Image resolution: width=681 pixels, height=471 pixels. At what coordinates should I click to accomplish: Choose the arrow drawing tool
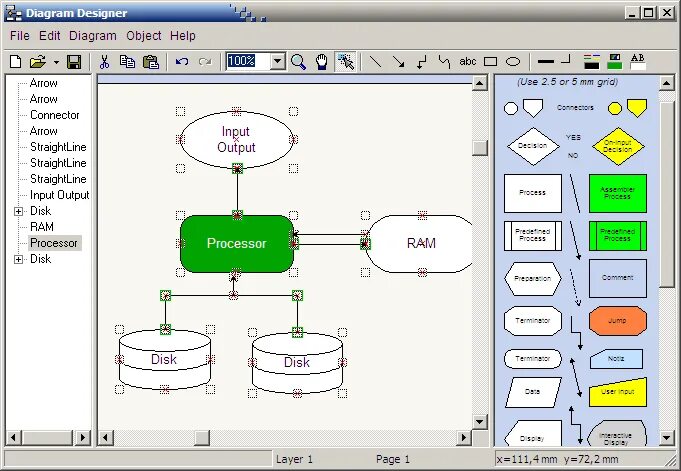tap(398, 62)
